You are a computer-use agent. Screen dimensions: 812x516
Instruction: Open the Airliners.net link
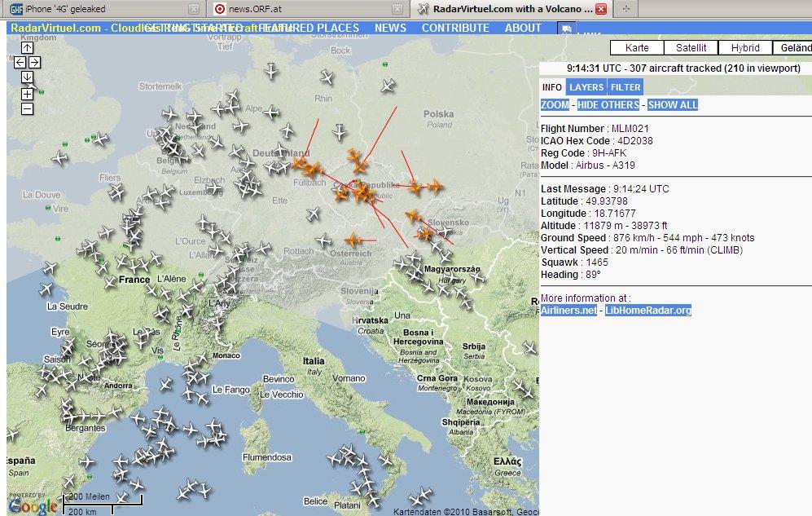[x=568, y=311]
